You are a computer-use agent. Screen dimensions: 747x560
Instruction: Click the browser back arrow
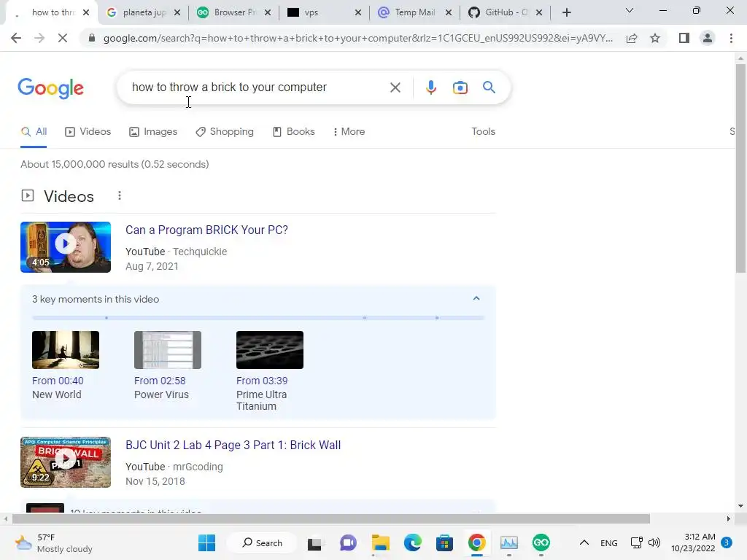point(16,38)
